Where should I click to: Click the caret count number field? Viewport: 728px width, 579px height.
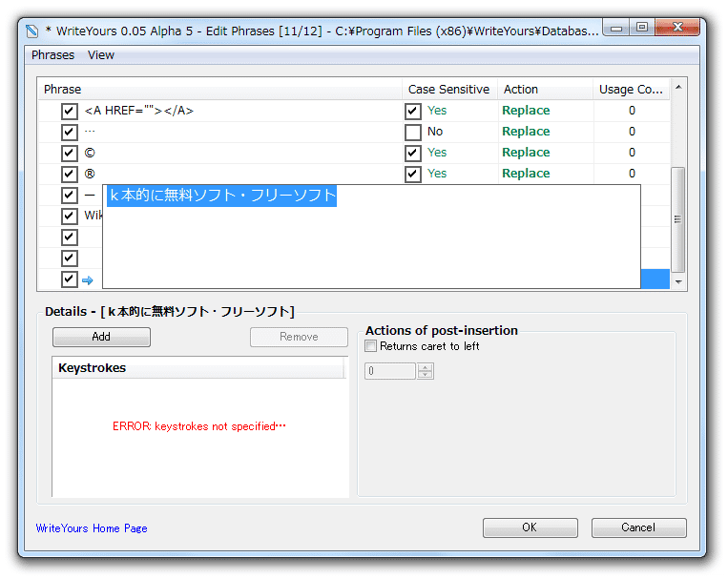(390, 371)
